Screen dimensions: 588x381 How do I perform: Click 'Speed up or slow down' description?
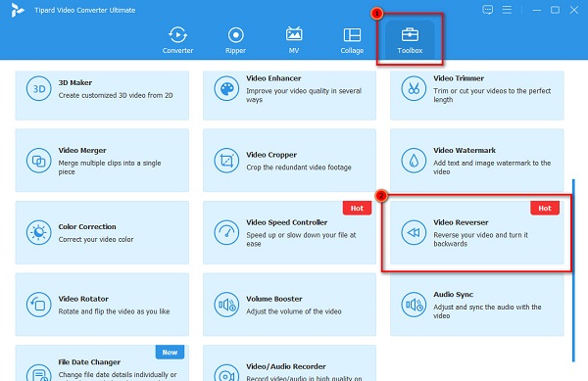[301, 239]
